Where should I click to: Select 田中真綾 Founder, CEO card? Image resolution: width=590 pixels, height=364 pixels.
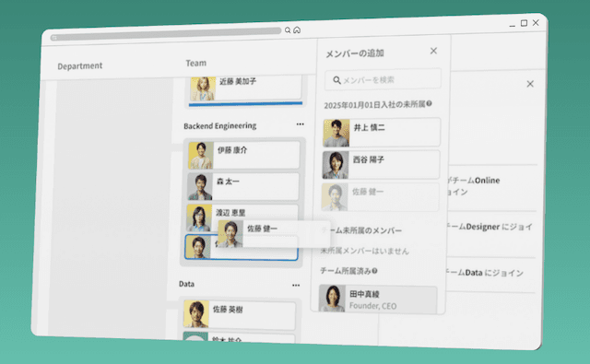click(x=378, y=299)
